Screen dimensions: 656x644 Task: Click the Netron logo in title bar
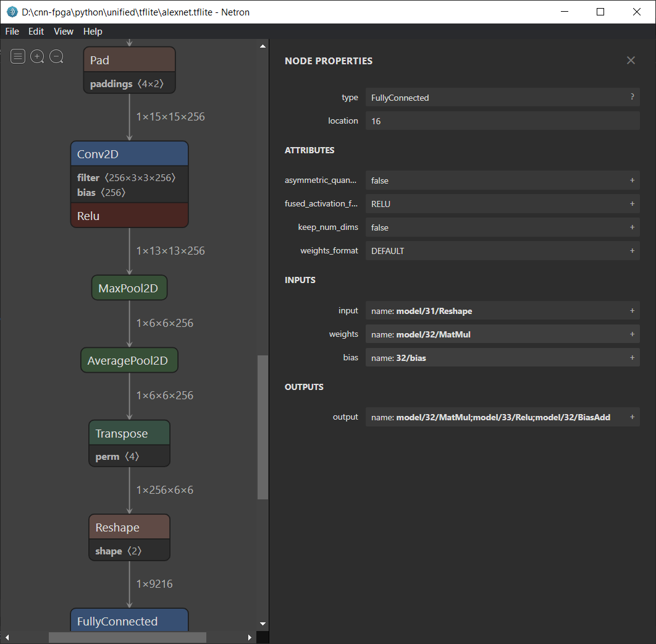click(x=12, y=12)
